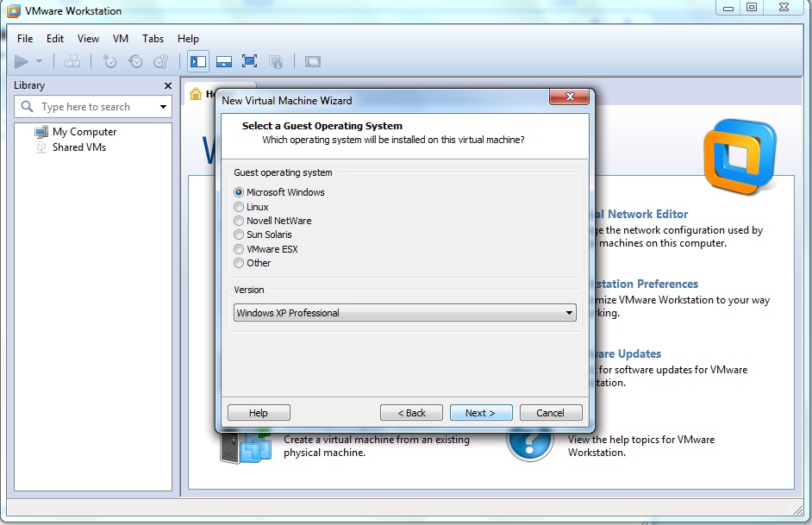This screenshot has height=525, width=812.
Task: Open the Network Editor link on Home page
Action: (x=641, y=214)
